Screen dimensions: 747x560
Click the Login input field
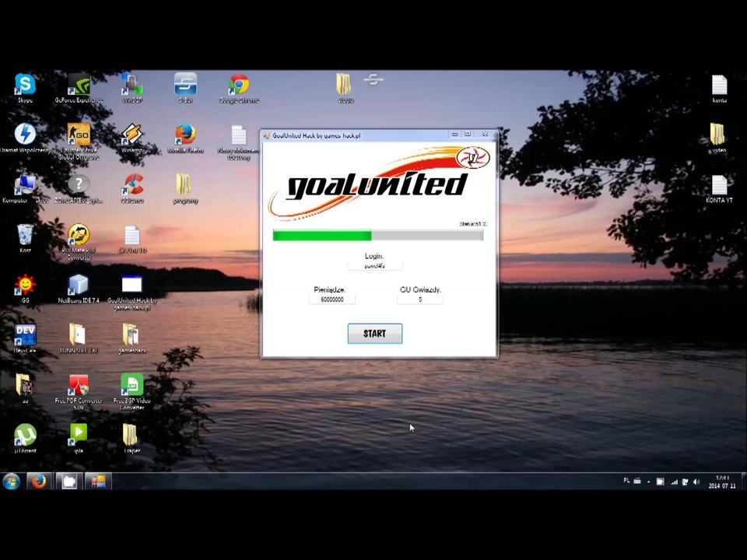[374, 266]
